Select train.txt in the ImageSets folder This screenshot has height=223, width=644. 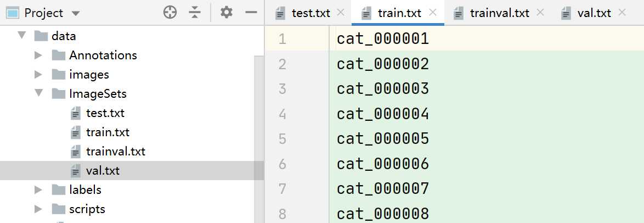click(108, 132)
